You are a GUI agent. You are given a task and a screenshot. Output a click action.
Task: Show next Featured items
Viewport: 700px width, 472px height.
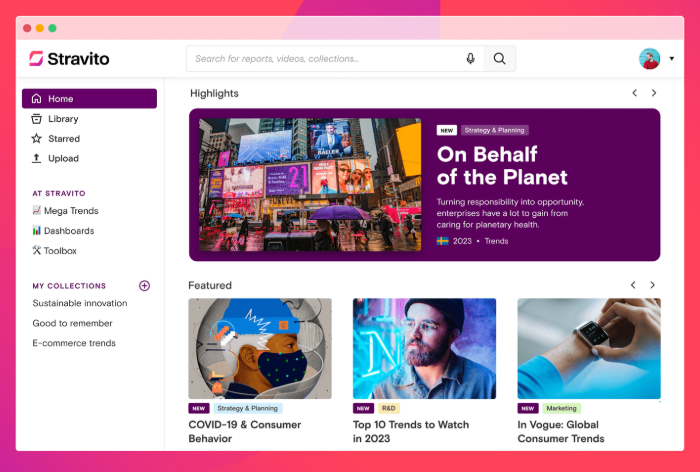point(653,285)
